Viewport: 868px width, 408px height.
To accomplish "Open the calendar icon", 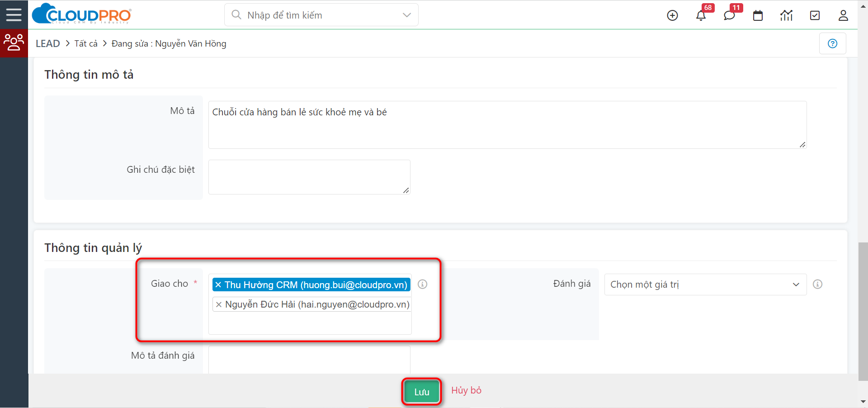I will click(x=758, y=15).
